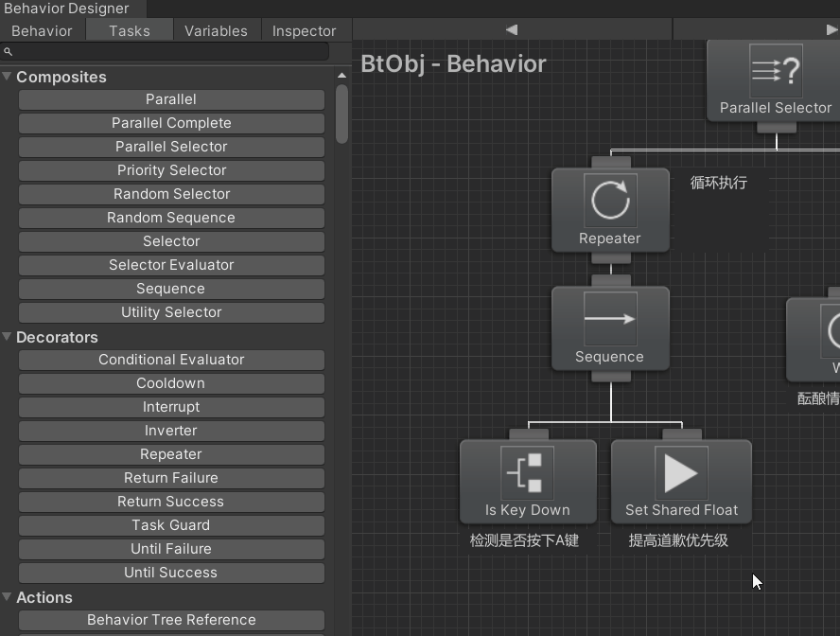Select the Set Shared Float action node
The image size is (840, 636).
tap(681, 481)
